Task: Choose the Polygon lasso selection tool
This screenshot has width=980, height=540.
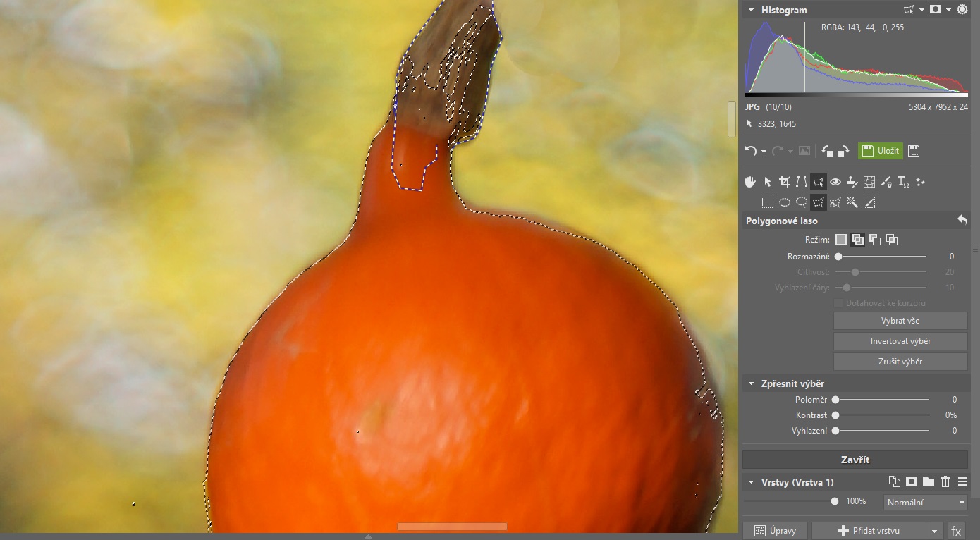Action: pos(818,202)
